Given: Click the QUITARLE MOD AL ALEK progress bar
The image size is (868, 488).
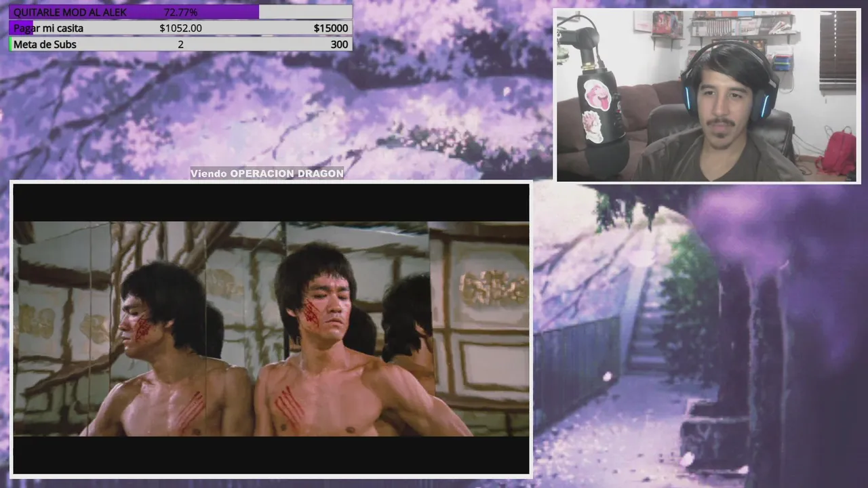Looking at the screenshot, I should pos(180,12).
